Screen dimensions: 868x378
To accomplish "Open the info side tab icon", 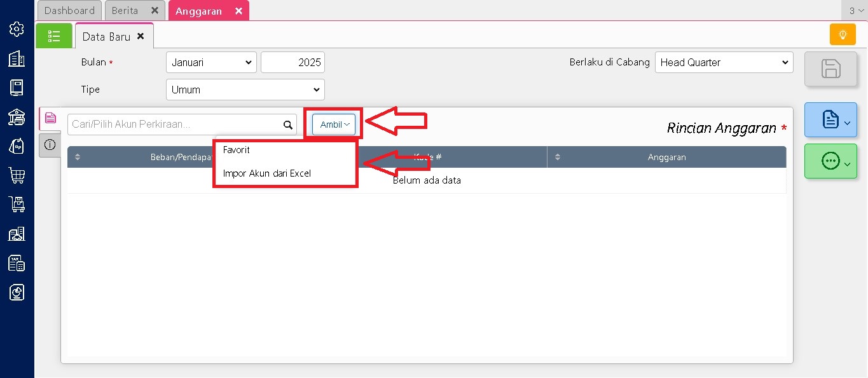I will click(50, 145).
